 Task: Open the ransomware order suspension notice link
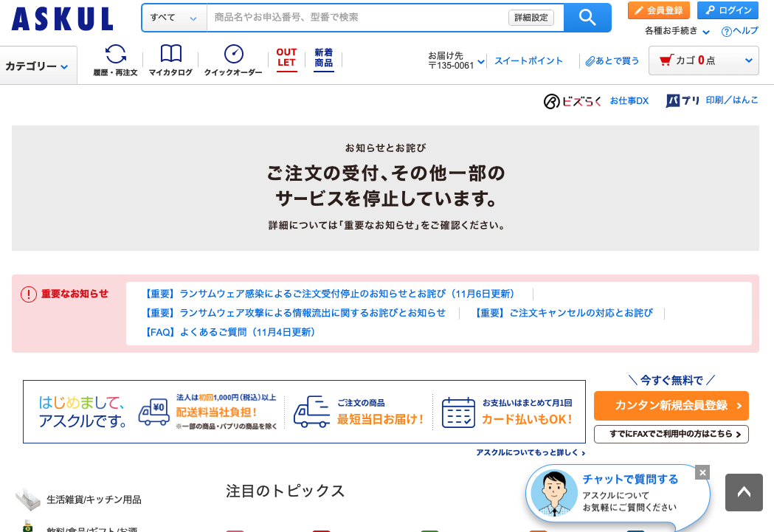[329, 294]
